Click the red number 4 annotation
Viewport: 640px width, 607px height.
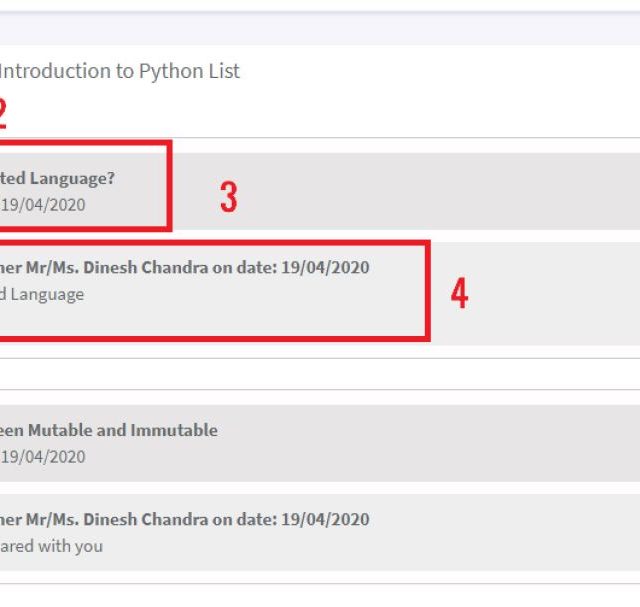click(x=460, y=293)
